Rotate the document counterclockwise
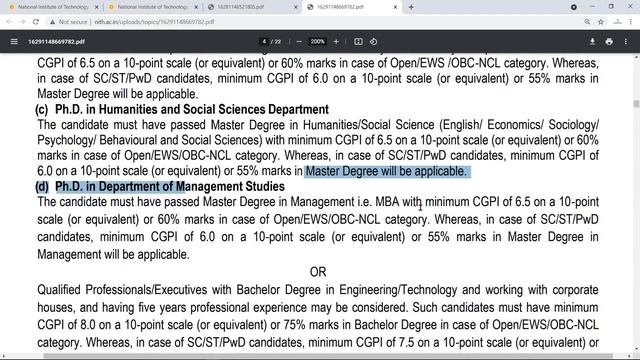 pos(373,42)
